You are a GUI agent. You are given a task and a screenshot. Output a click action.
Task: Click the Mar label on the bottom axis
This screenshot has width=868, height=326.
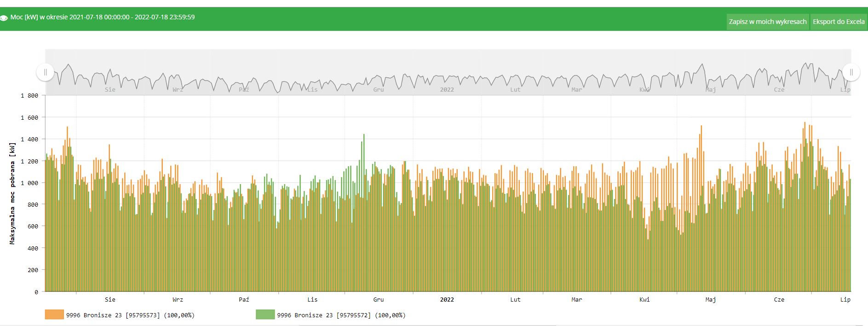pos(576,300)
